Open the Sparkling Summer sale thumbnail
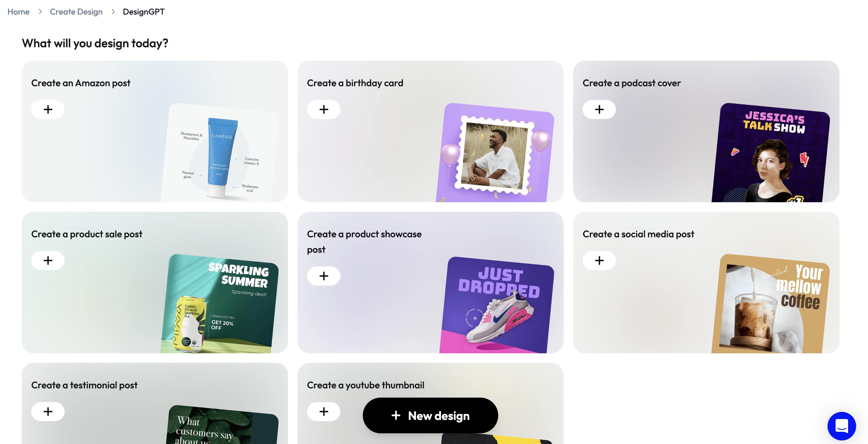The image size is (868, 444). coord(220,304)
